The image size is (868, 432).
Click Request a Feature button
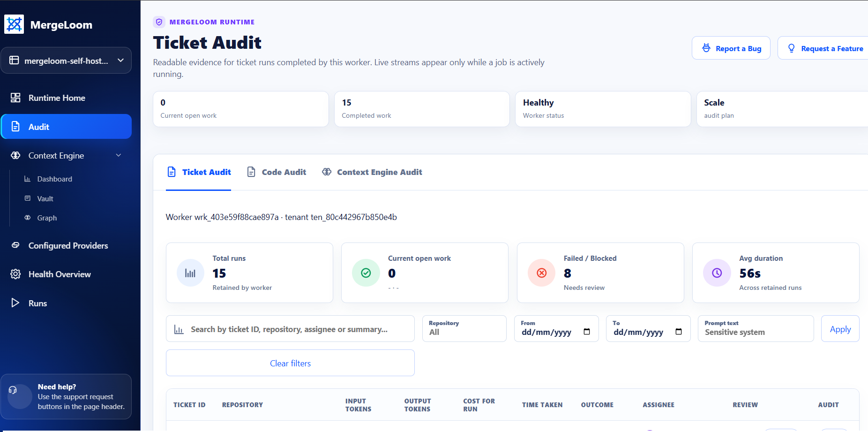823,48
